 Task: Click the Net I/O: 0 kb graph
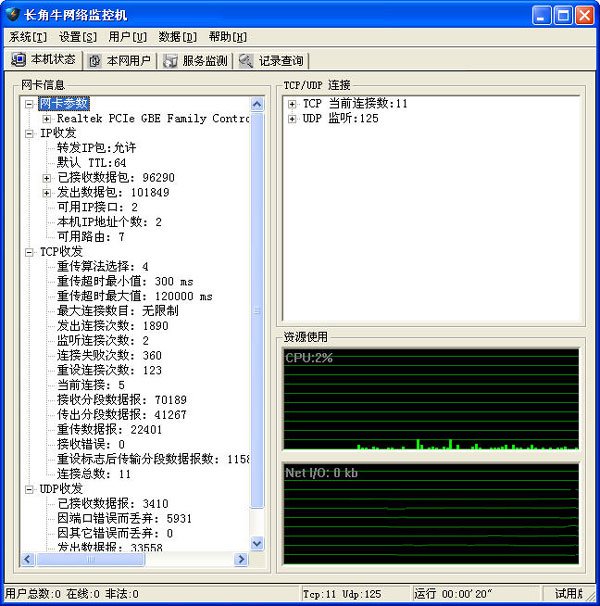click(x=431, y=514)
